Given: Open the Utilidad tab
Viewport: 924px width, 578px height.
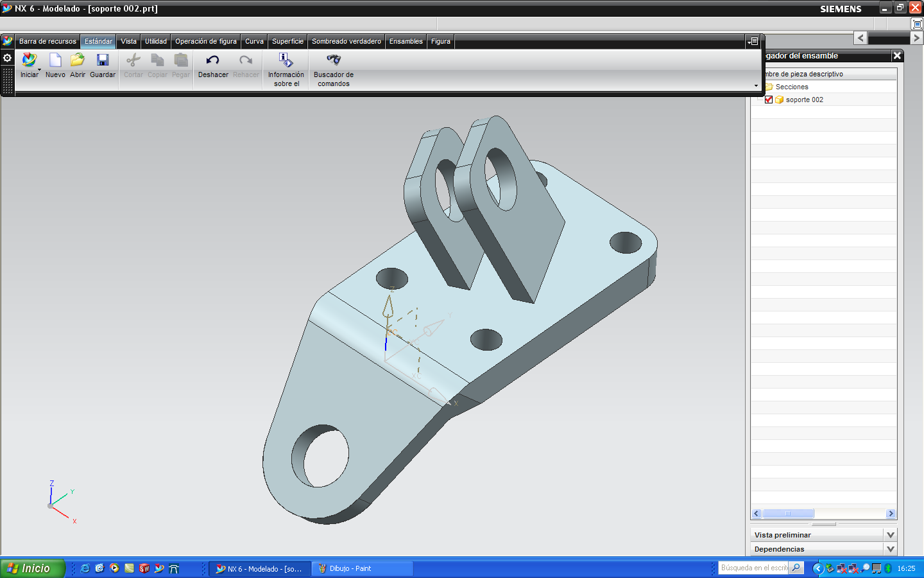Looking at the screenshot, I should [156, 41].
